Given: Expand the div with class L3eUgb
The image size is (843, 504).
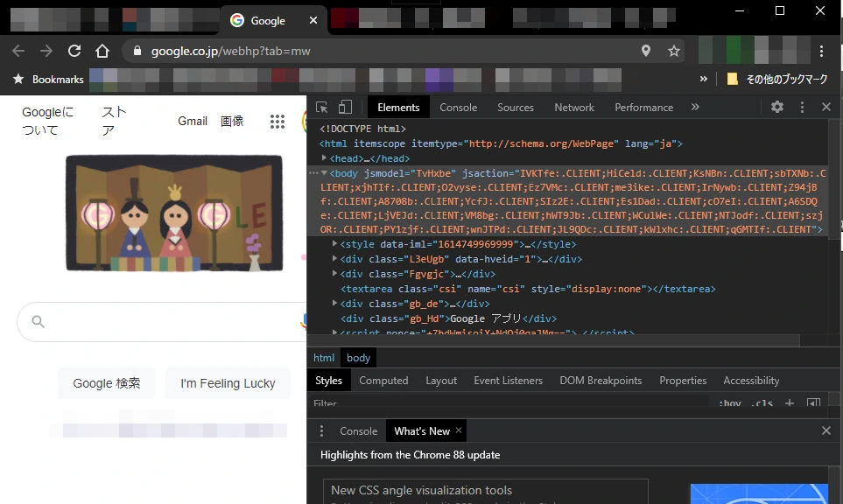Looking at the screenshot, I should (x=335, y=259).
